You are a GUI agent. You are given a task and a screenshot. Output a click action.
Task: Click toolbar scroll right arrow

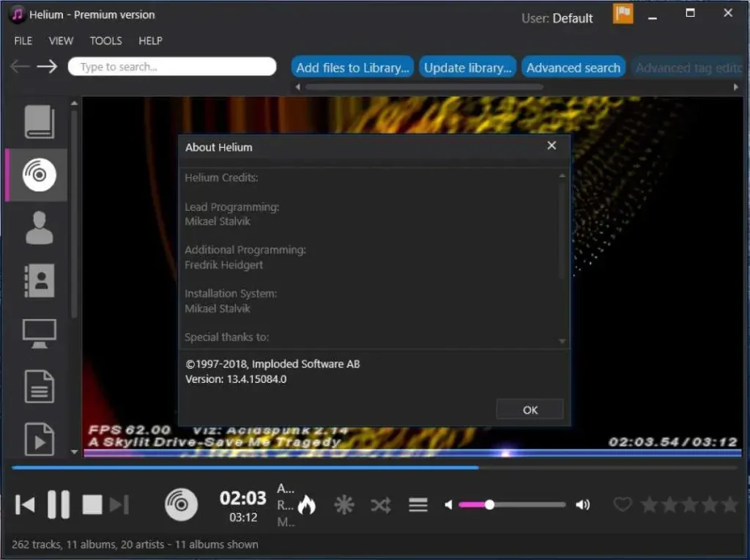coord(735,87)
